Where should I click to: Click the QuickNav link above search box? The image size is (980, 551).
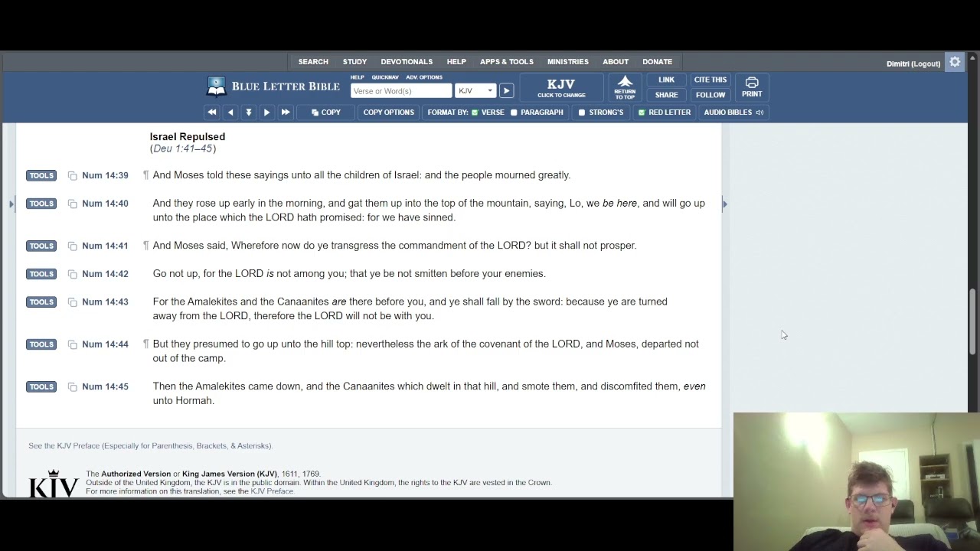(x=385, y=77)
